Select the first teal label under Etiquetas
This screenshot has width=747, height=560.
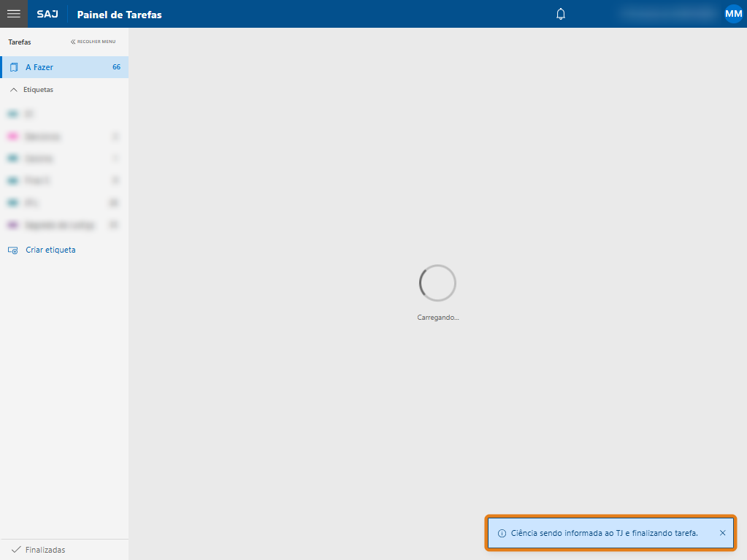pyautogui.click(x=12, y=115)
